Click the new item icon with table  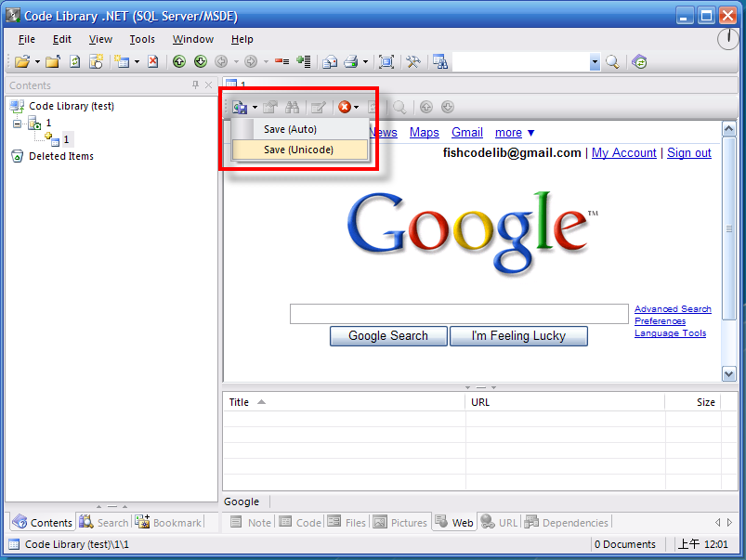click(x=123, y=62)
